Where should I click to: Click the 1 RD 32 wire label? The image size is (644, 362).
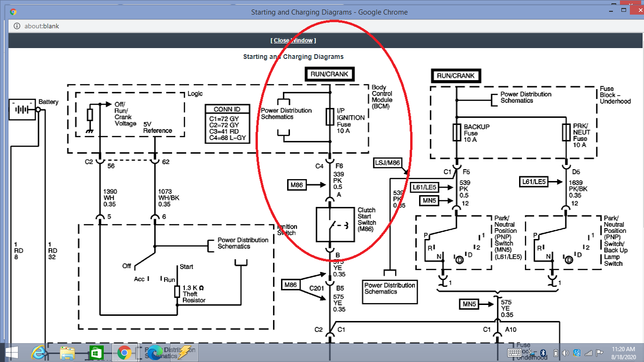point(53,251)
